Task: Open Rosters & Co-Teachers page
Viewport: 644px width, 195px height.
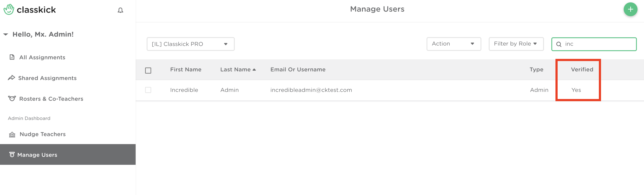Action: point(51,99)
